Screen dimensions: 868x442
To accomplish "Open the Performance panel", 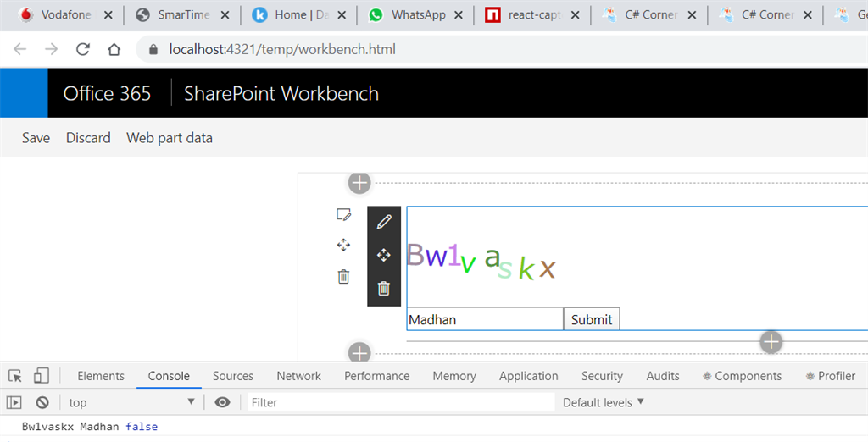I will click(377, 376).
